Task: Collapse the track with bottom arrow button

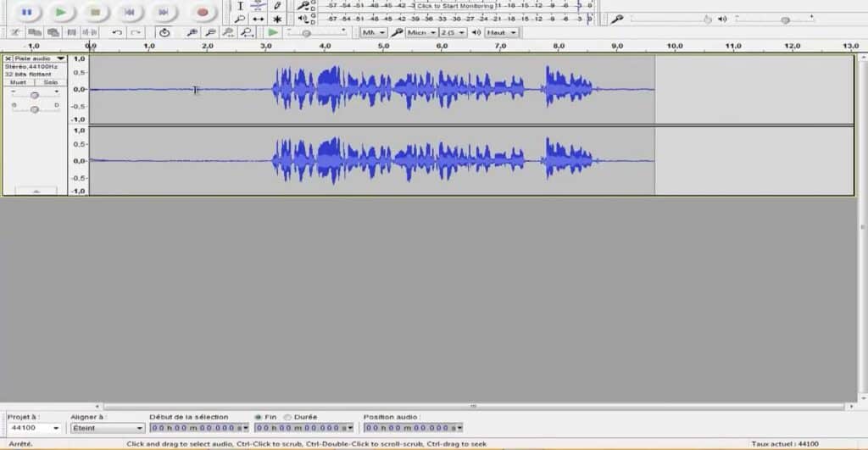Action: click(x=36, y=191)
